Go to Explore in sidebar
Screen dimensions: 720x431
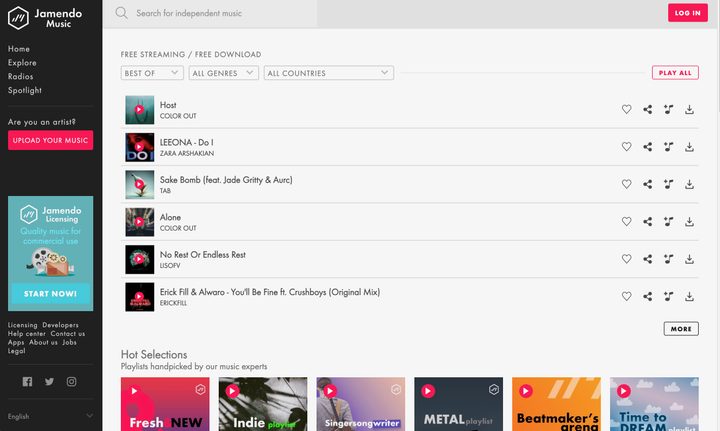tap(22, 62)
